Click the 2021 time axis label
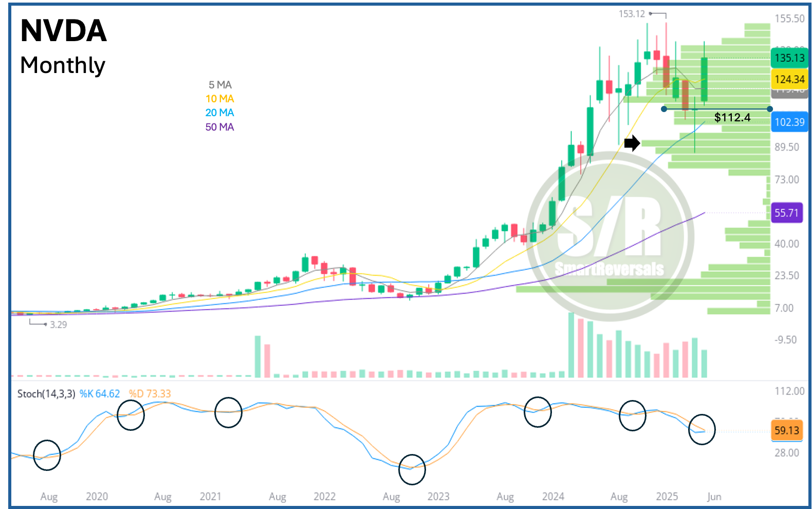This screenshot has width=812, height=509. (210, 497)
